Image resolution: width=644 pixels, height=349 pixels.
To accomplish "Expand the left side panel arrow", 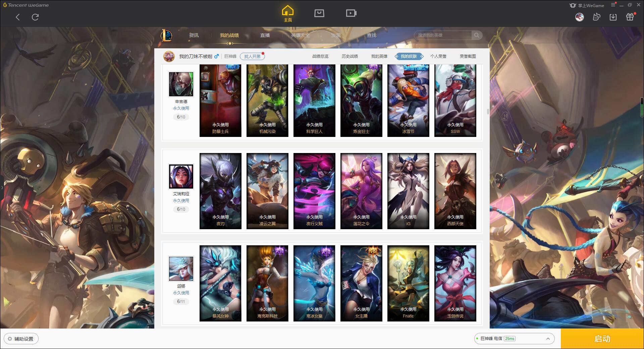I will pos(2,187).
